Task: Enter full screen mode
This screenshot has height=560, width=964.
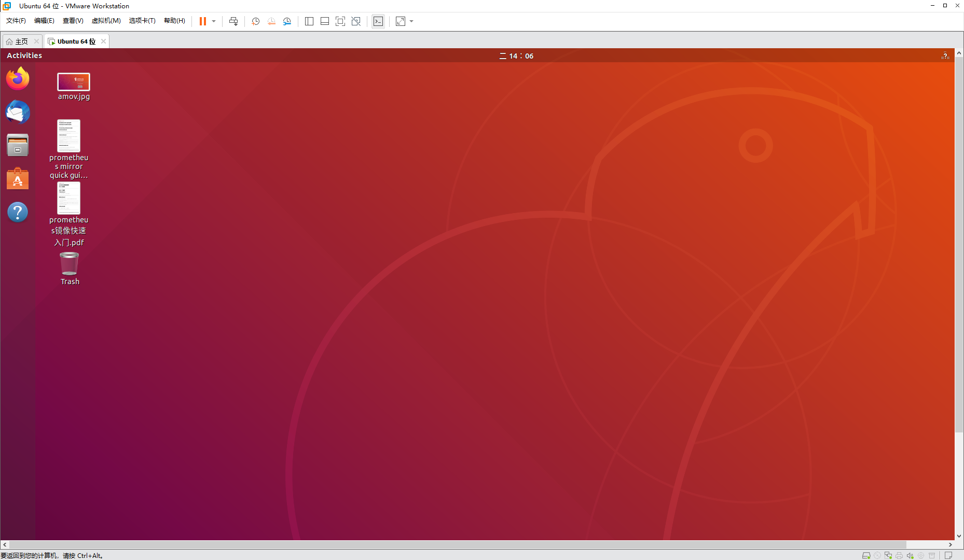Action: (x=340, y=21)
